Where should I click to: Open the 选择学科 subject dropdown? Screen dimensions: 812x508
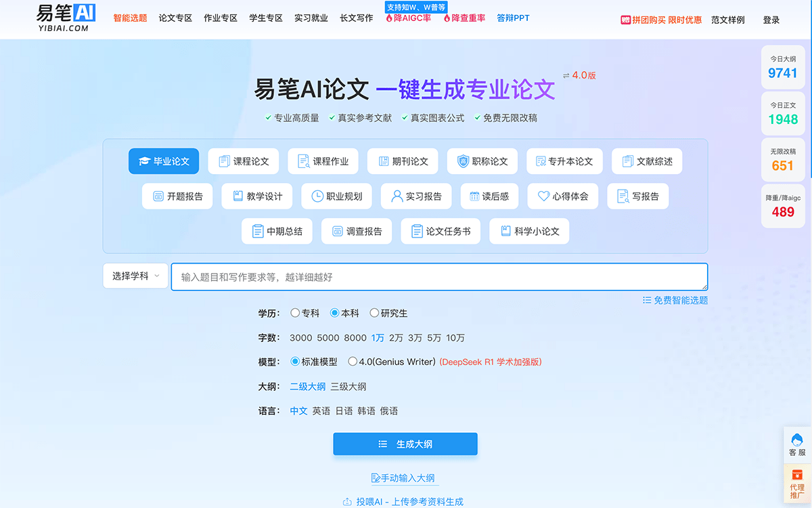(135, 276)
